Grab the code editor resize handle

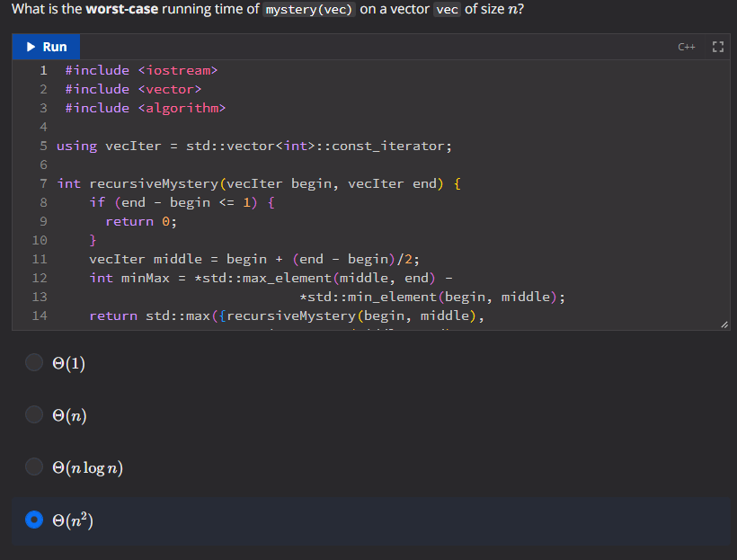(x=724, y=324)
